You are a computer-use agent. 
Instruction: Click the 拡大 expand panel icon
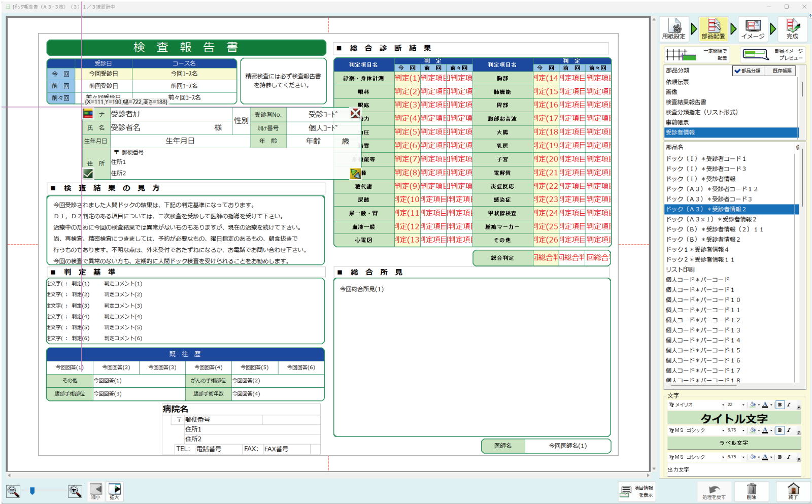pos(115,491)
